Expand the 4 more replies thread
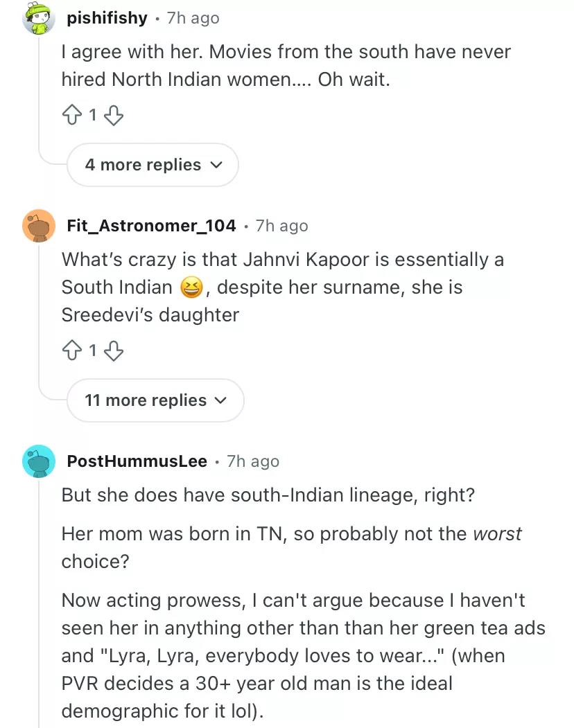 [x=153, y=165]
